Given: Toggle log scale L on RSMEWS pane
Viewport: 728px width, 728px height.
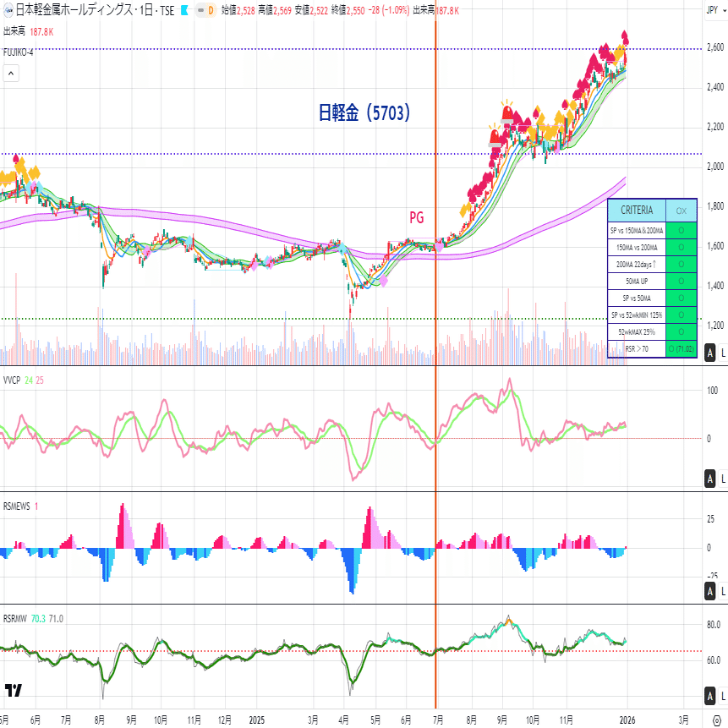Looking at the screenshot, I should click(x=723, y=592).
